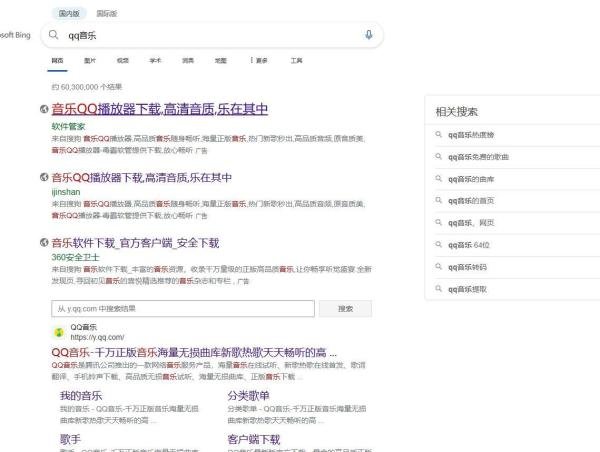
Task: Activate voice search microphone icon
Action: point(368,35)
